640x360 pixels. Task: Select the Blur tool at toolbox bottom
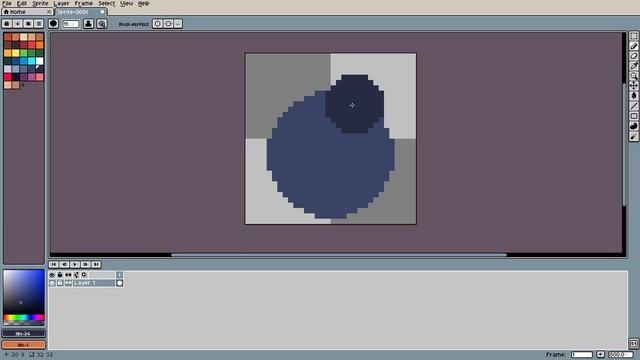pos(633,137)
